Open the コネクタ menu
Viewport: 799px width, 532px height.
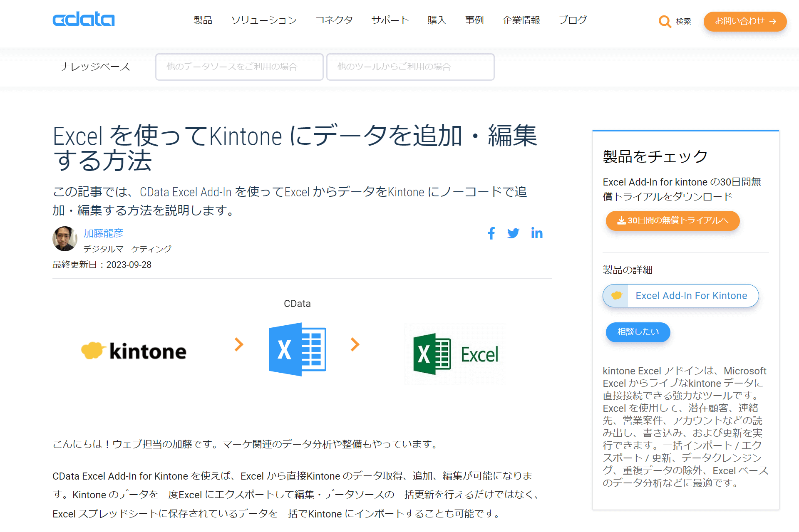(334, 20)
